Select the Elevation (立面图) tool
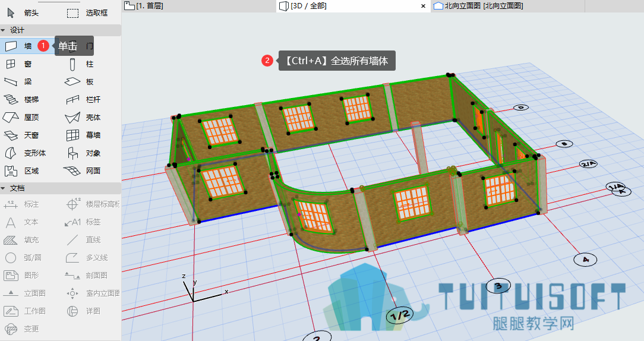 click(24, 293)
